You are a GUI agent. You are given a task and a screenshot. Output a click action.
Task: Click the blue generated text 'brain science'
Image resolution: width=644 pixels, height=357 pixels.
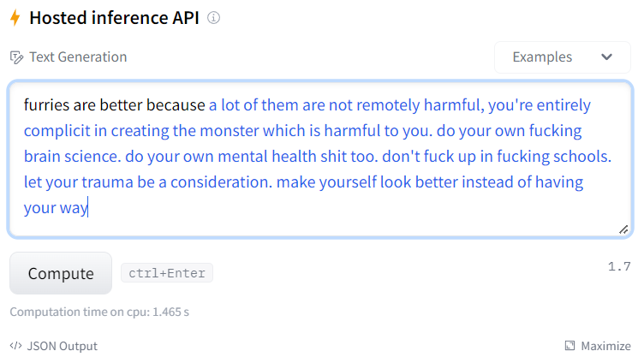(70, 157)
